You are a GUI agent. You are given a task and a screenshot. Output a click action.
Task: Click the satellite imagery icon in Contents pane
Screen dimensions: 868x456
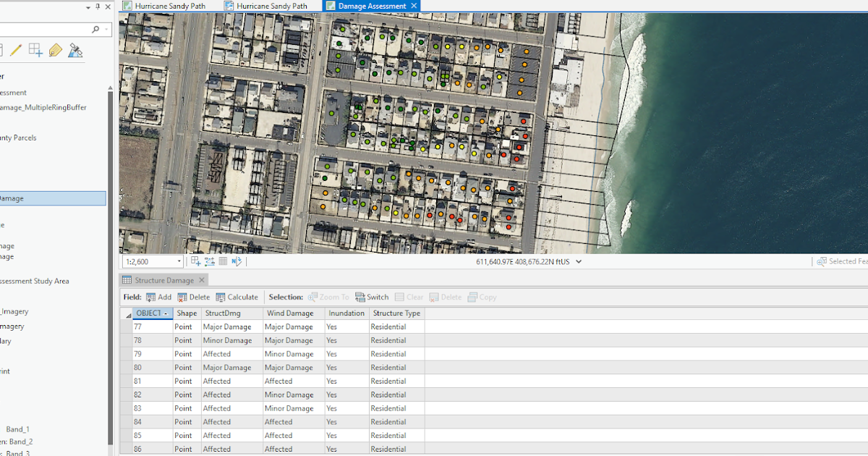(75, 51)
